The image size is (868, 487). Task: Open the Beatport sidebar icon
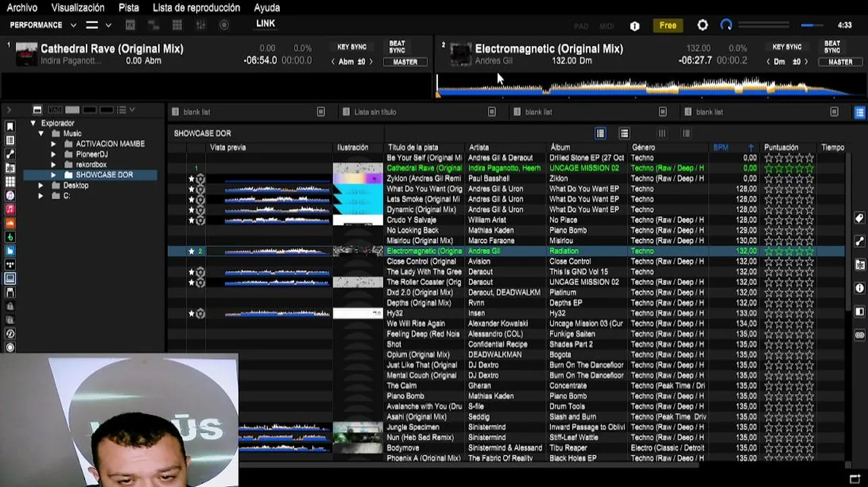[10, 237]
